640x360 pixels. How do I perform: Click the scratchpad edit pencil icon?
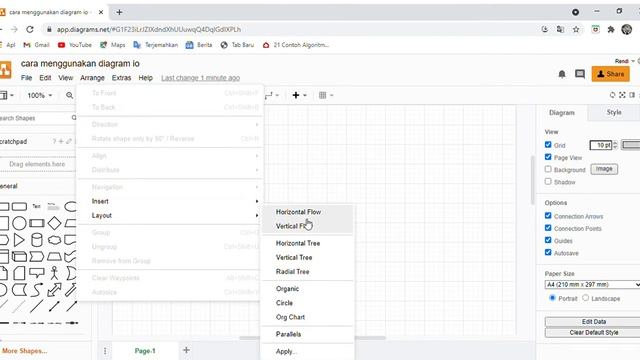[69, 141]
